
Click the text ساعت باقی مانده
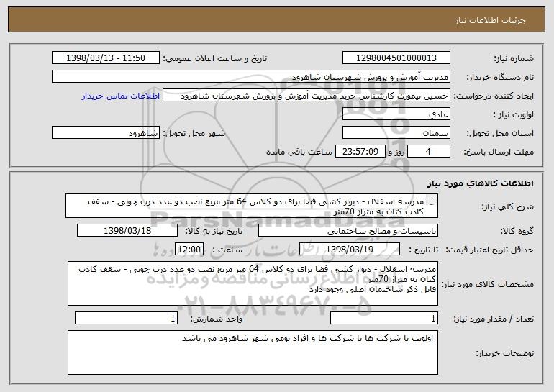tap(299, 152)
